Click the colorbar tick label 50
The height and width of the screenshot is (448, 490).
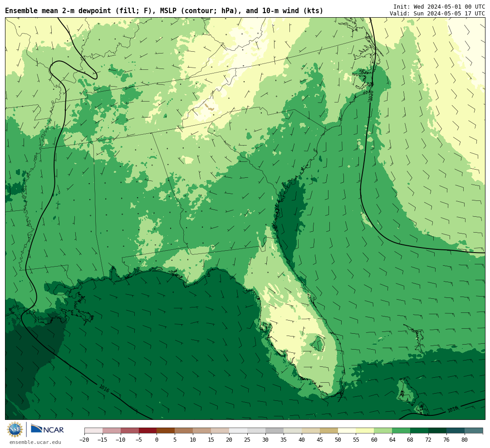click(x=338, y=439)
